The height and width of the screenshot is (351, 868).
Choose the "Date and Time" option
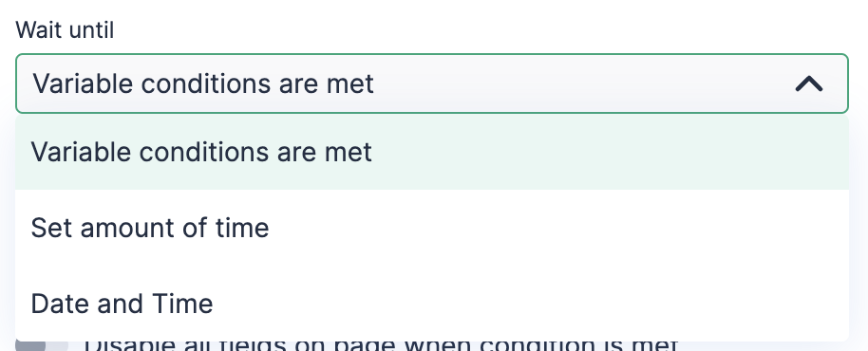coord(432,304)
